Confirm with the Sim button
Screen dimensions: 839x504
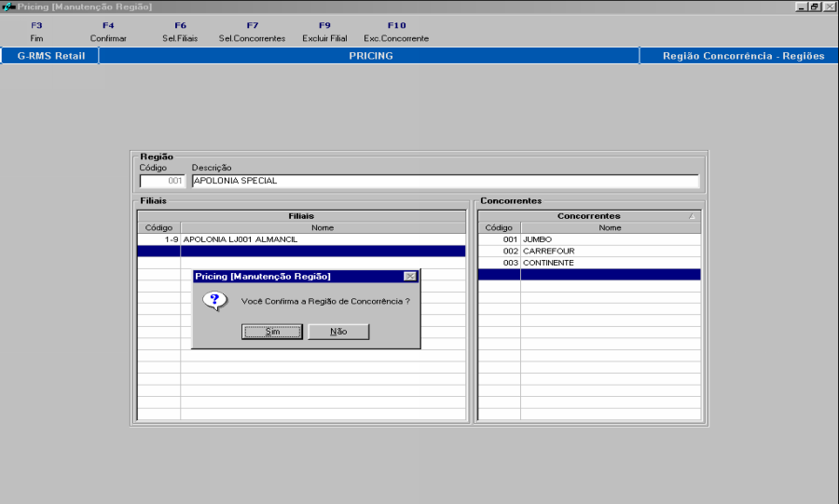pos(272,332)
